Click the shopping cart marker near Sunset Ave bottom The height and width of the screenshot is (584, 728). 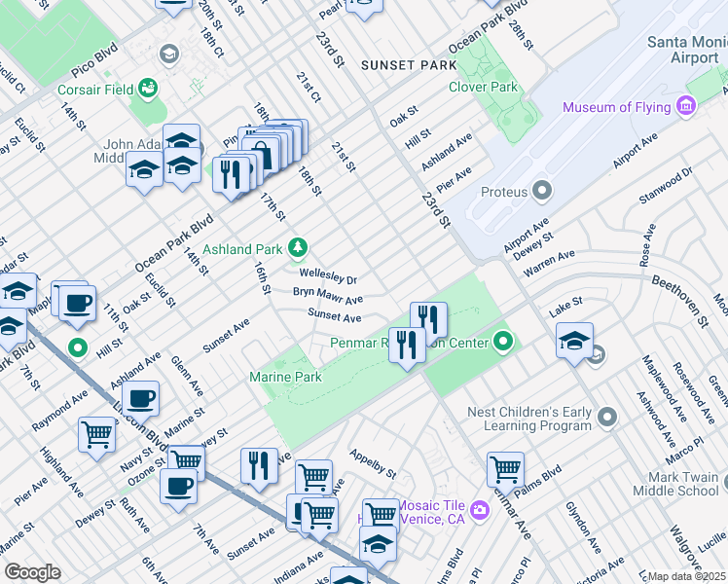pyautogui.click(x=319, y=515)
